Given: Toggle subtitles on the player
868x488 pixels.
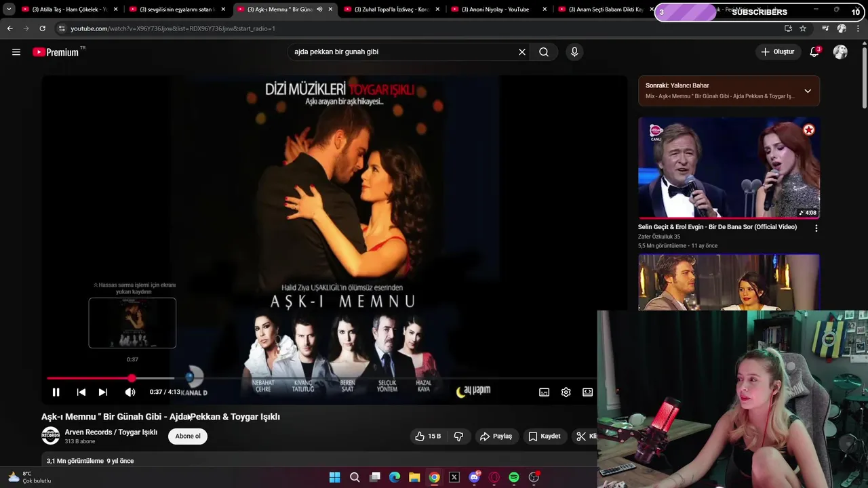Looking at the screenshot, I should point(544,392).
